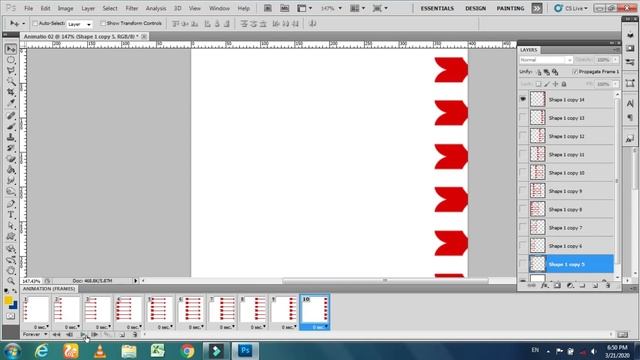
Task: Select the Clone Stamp tool
Action: [11, 138]
